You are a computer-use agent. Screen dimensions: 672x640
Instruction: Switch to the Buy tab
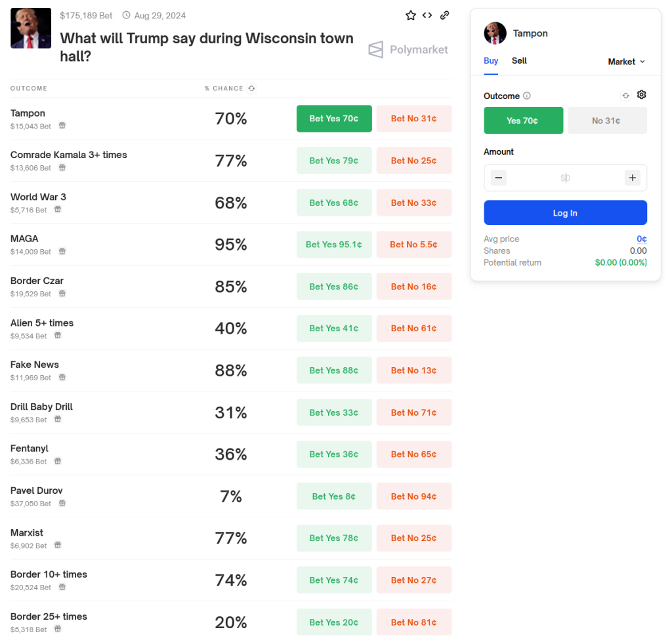[490, 60]
